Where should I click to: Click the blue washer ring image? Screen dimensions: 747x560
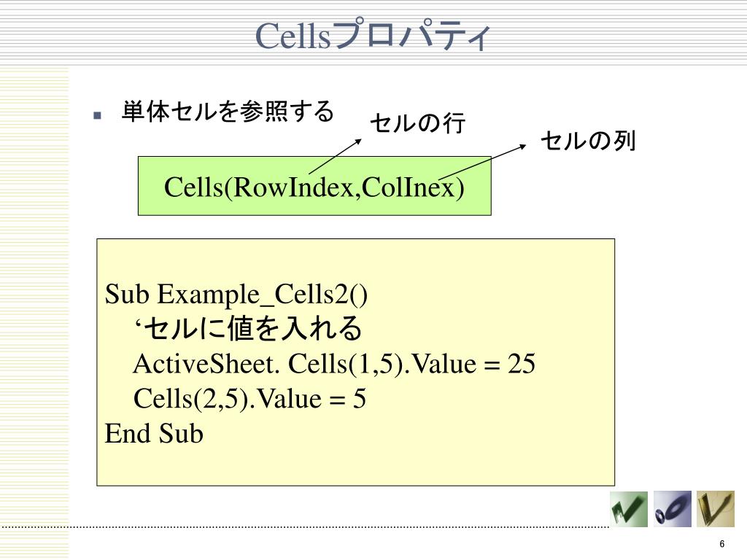click(x=672, y=509)
